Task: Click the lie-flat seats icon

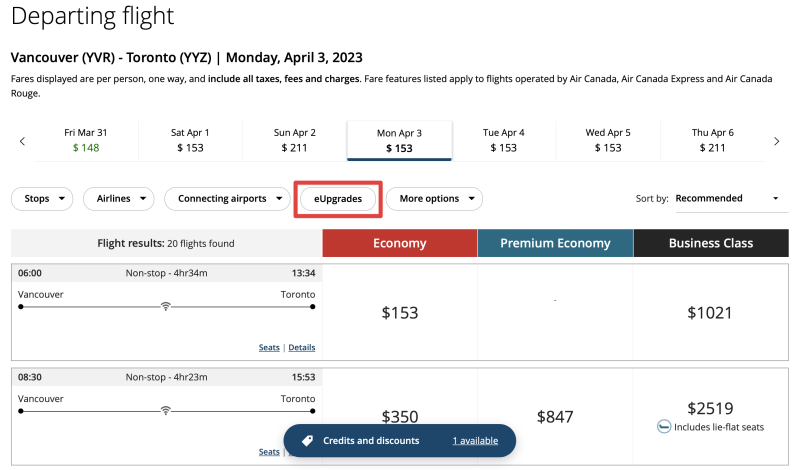Action: click(664, 427)
